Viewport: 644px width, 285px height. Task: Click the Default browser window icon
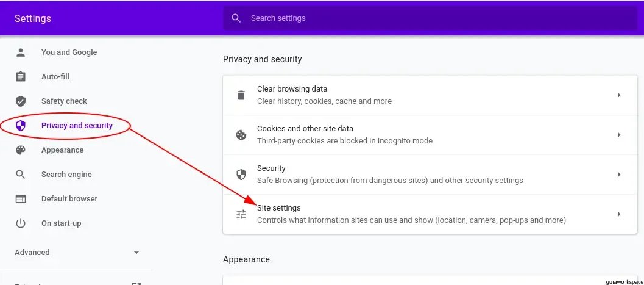[x=21, y=198]
